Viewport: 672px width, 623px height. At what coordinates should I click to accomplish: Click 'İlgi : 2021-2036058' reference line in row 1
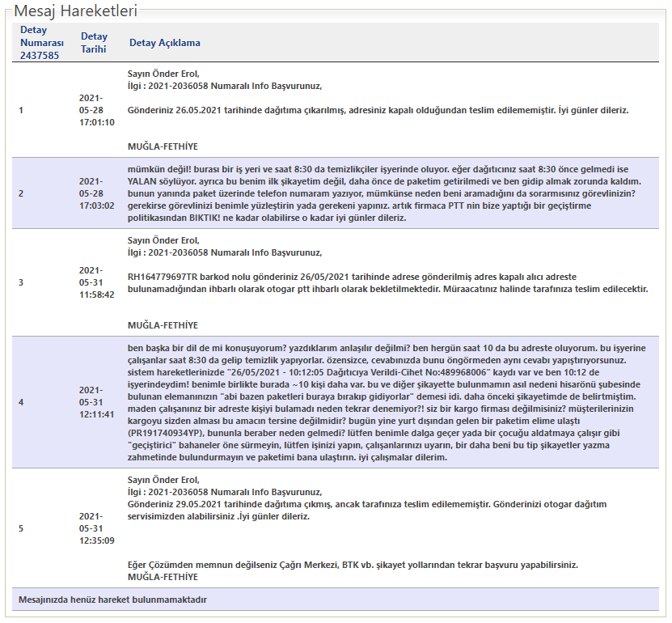tap(225, 86)
